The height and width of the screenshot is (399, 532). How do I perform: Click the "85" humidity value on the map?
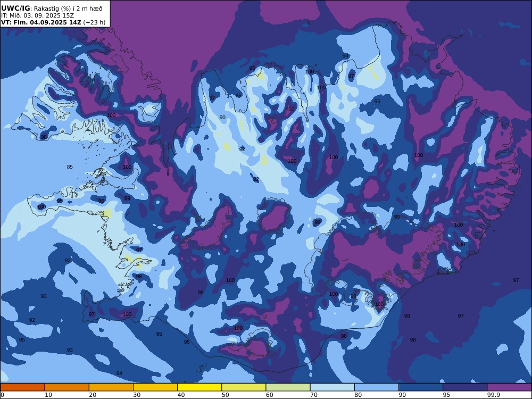(x=70, y=167)
